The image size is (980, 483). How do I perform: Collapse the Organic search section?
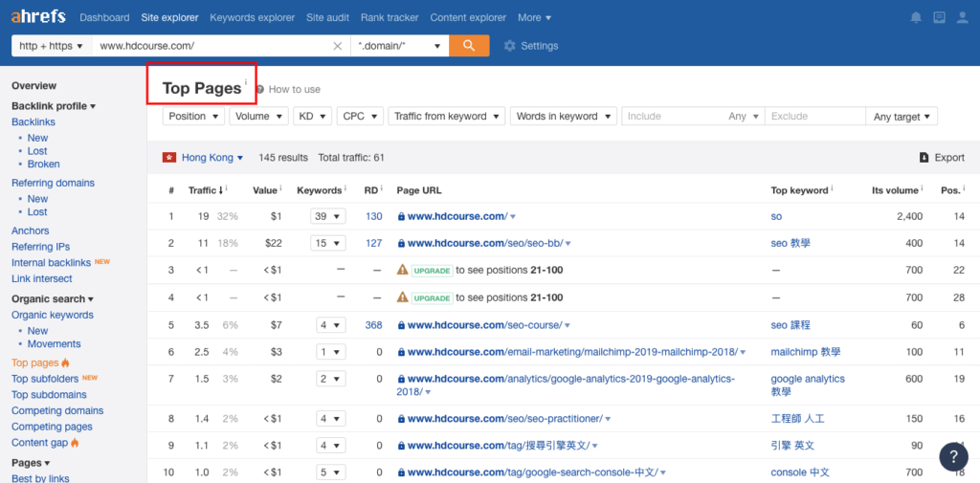click(53, 298)
